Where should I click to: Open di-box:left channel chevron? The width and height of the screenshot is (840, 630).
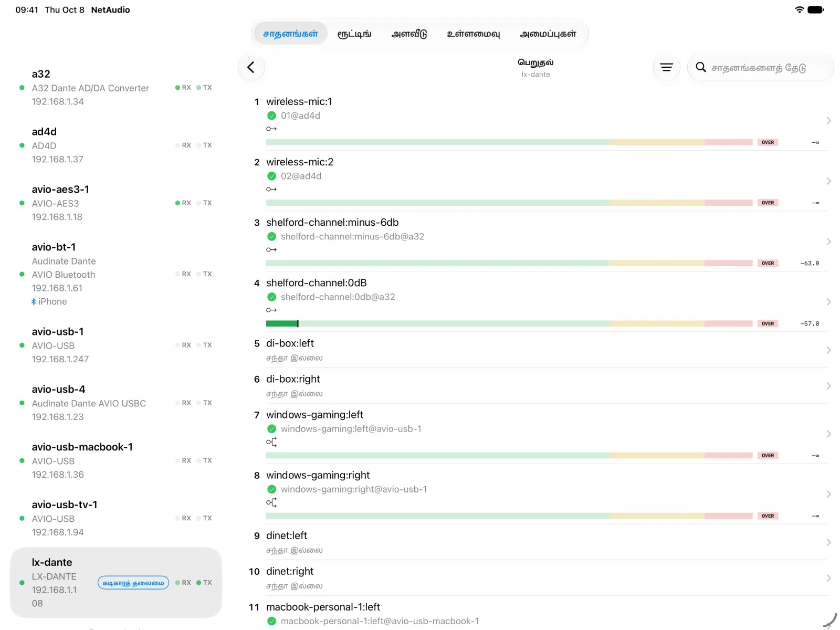(x=828, y=350)
